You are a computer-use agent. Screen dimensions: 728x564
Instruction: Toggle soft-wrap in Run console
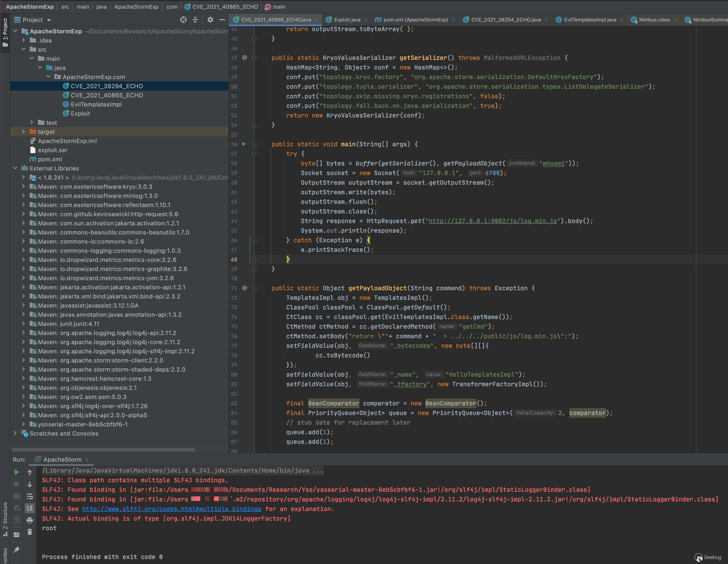(x=30, y=496)
